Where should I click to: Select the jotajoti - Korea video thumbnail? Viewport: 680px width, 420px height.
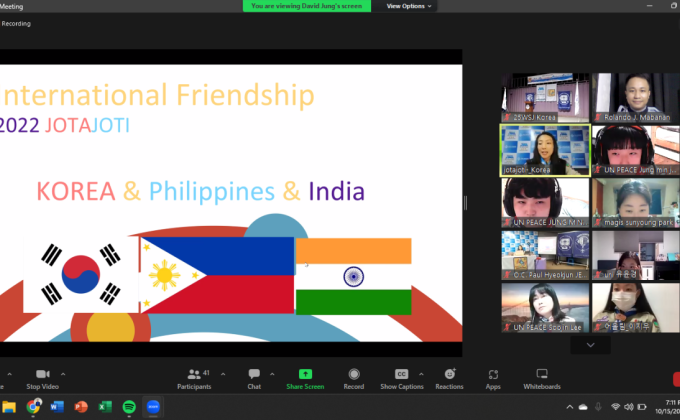pyautogui.click(x=545, y=148)
